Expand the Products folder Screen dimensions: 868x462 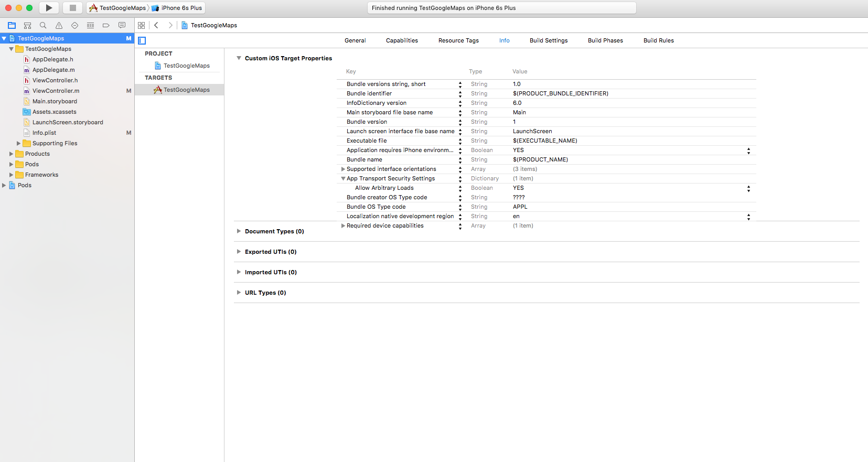[x=11, y=154]
